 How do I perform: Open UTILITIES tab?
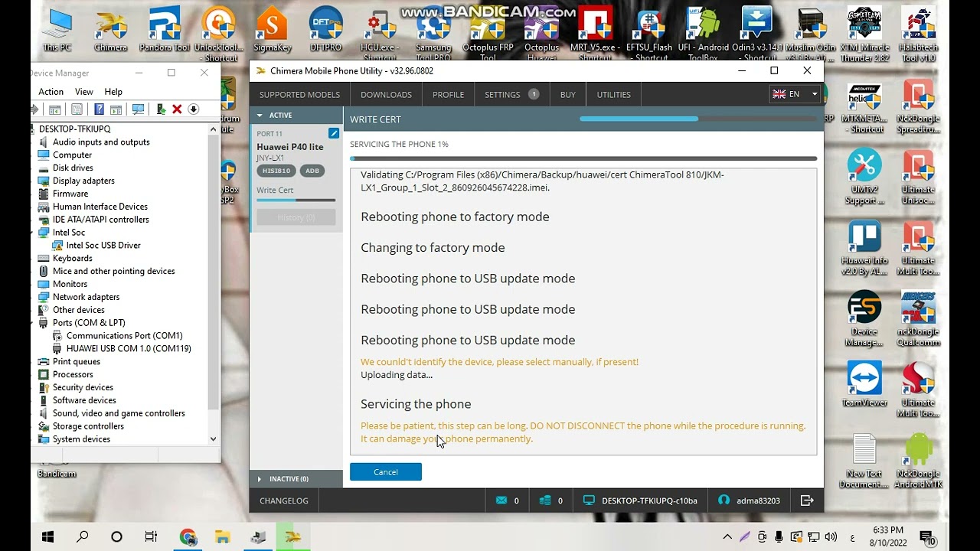(x=614, y=95)
